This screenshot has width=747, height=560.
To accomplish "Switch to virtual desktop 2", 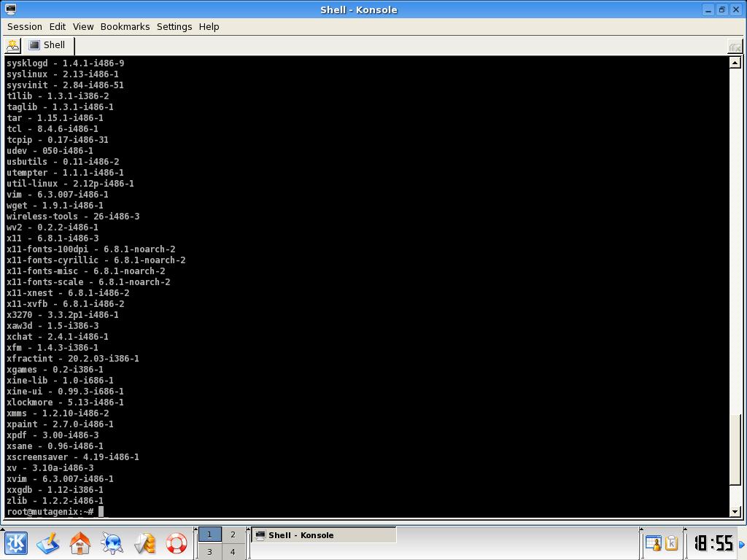I will [x=233, y=534].
